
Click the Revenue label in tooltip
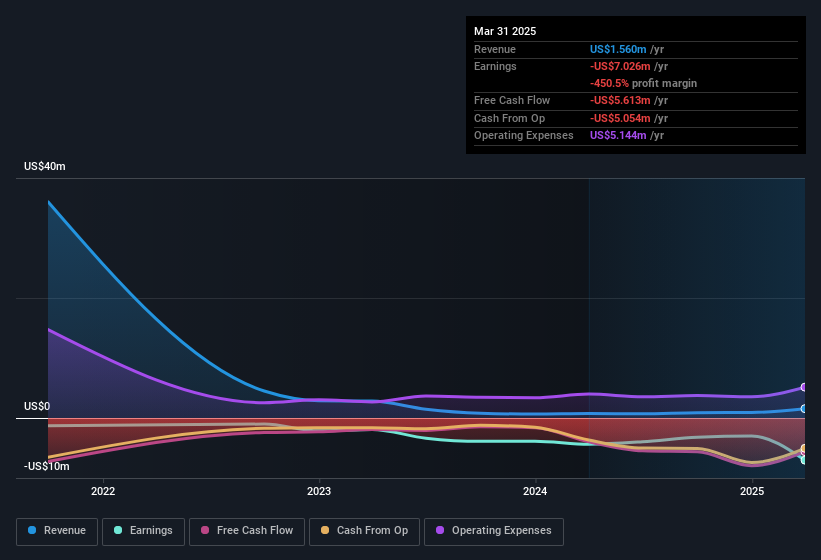[x=495, y=49]
